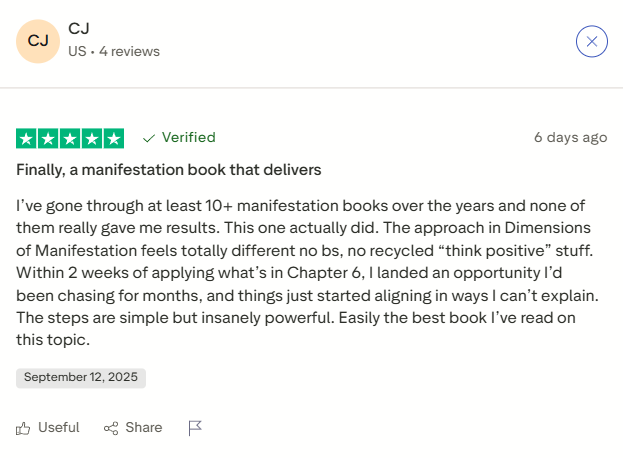Click the second green rating star
The image size is (623, 458).
(x=48, y=138)
